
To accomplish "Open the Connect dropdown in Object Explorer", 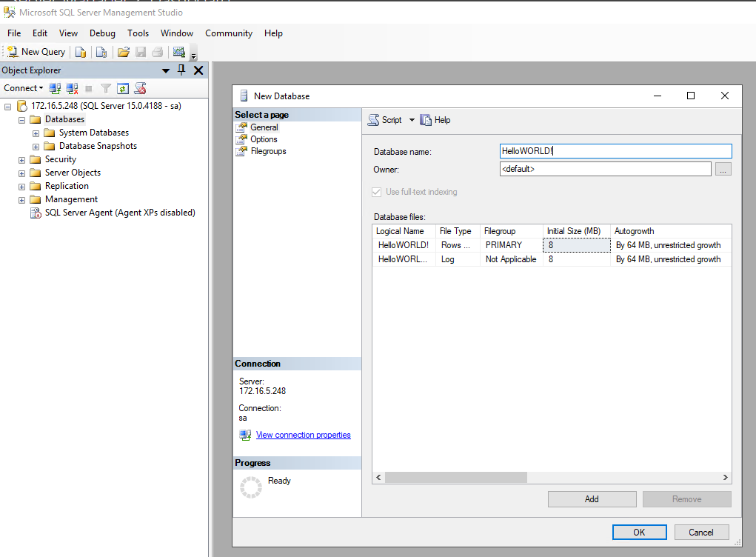I will tap(23, 88).
